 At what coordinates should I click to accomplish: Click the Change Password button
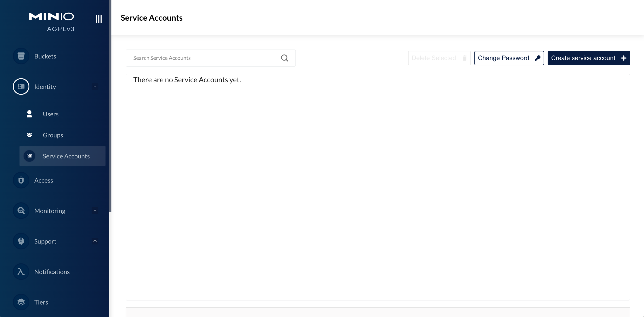tap(509, 58)
